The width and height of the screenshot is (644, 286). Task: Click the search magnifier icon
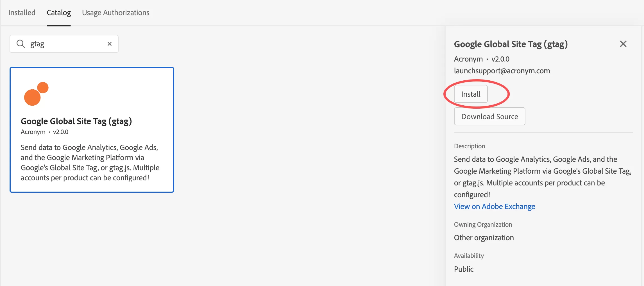[x=21, y=44]
